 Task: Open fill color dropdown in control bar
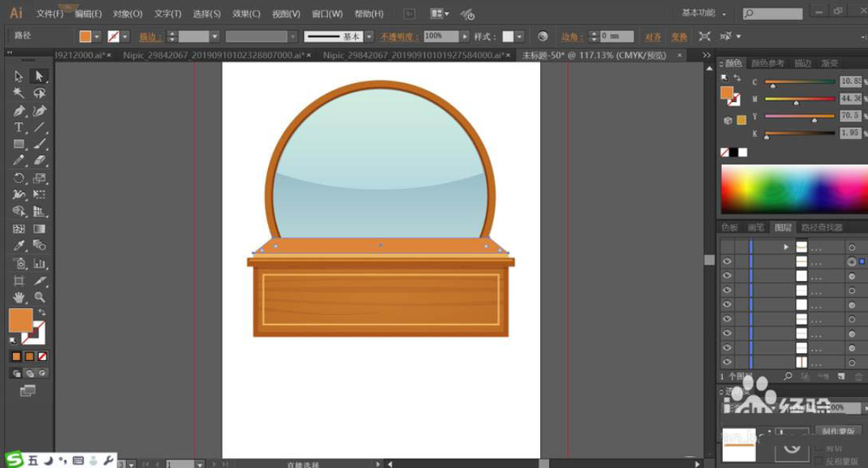[x=97, y=37]
